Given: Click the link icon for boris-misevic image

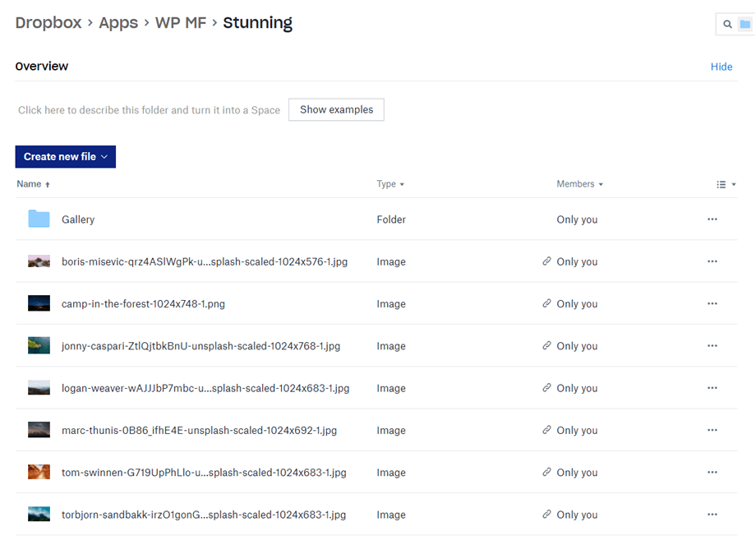Looking at the screenshot, I should tap(546, 261).
